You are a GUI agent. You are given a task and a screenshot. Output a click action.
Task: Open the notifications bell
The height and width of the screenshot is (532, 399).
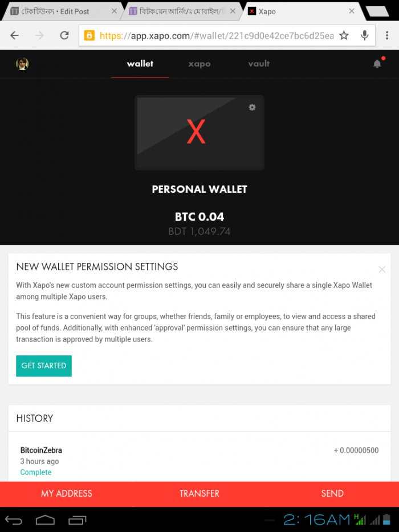click(377, 64)
